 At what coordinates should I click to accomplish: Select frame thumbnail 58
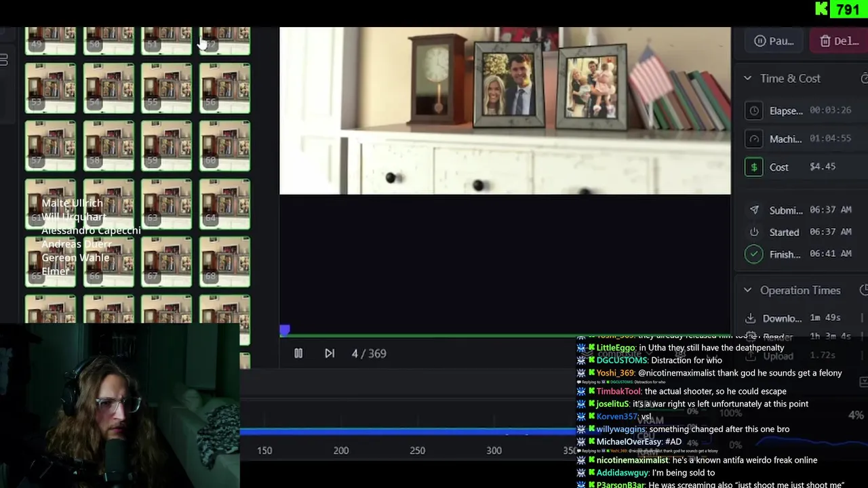tap(108, 146)
